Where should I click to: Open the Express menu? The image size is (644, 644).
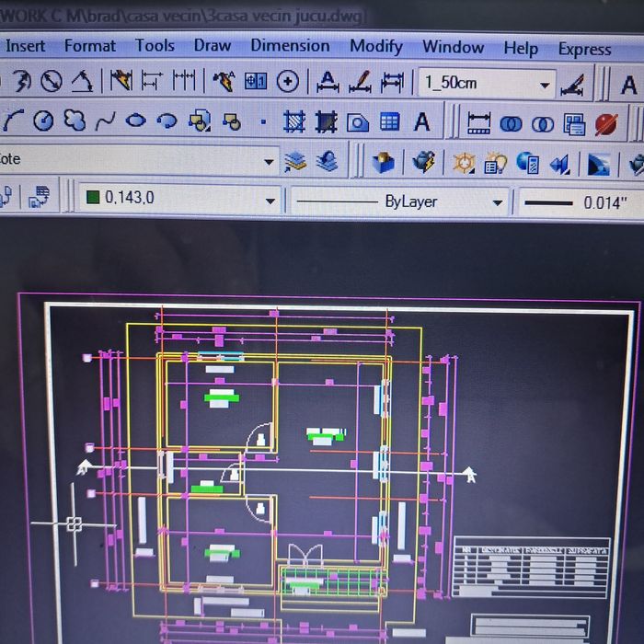click(x=584, y=50)
